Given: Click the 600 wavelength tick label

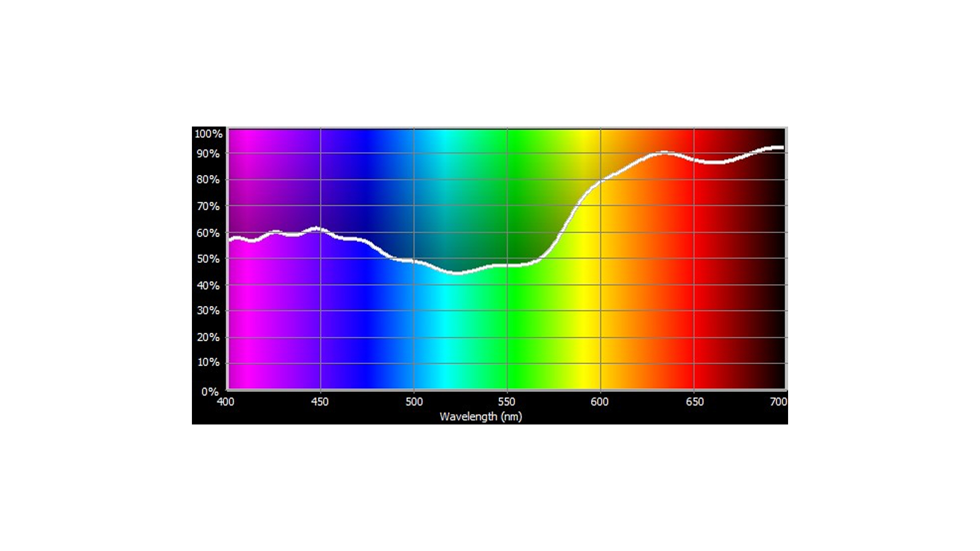Looking at the screenshot, I should [x=600, y=402].
